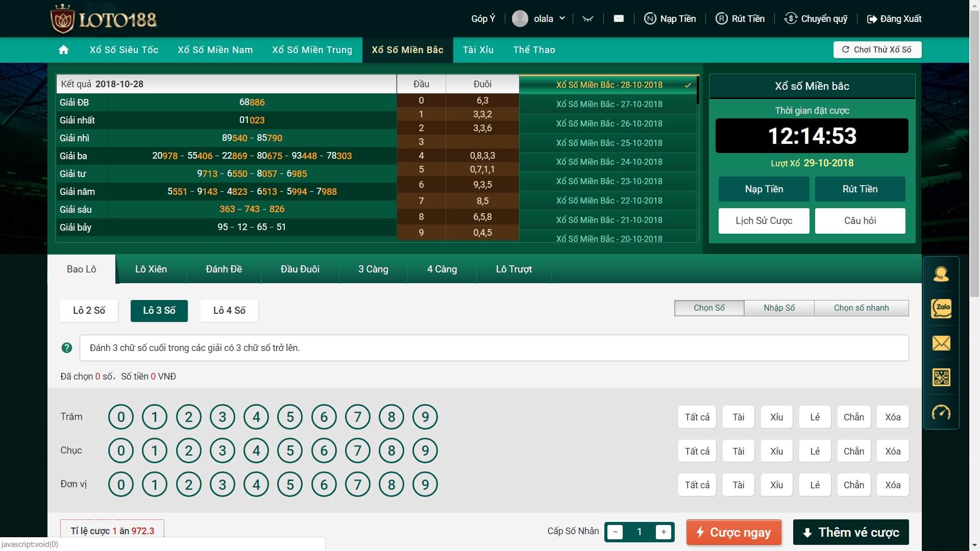
Task: Select digit 5 in the Trăm row
Action: tap(290, 417)
